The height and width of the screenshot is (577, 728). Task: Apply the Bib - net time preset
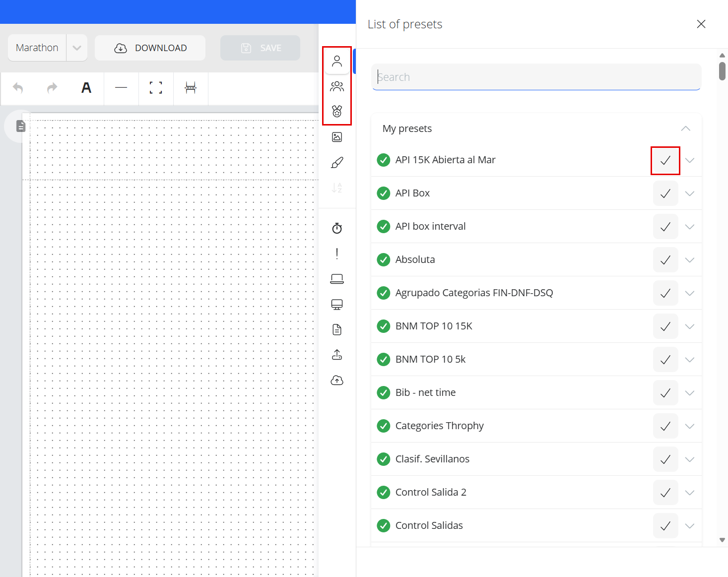[665, 393]
